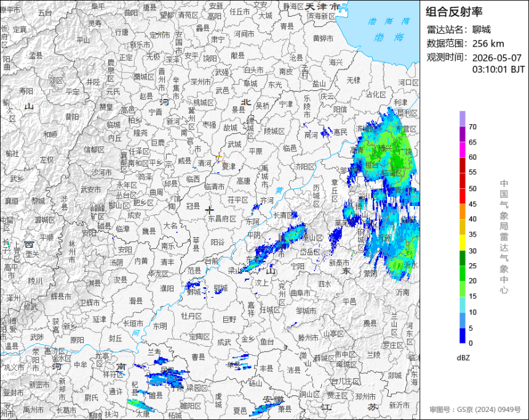Click the 沾化区 map label
Screen dimensions: 529x420
[376, 95]
